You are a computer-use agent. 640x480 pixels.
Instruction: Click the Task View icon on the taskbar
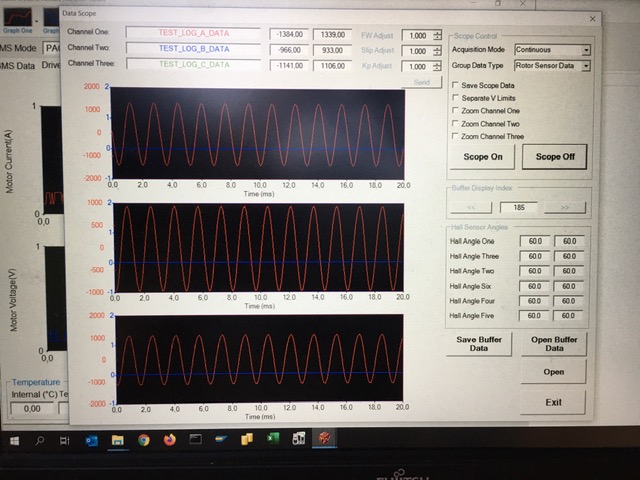tap(64, 441)
